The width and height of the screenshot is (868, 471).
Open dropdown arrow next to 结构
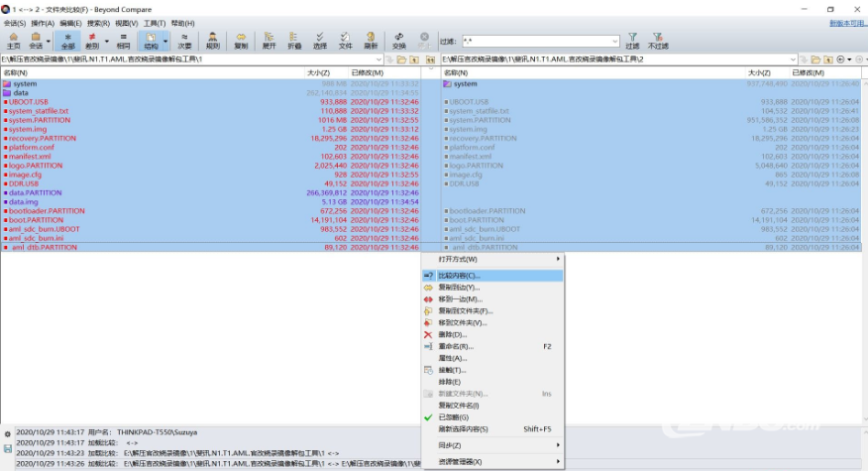(x=164, y=41)
